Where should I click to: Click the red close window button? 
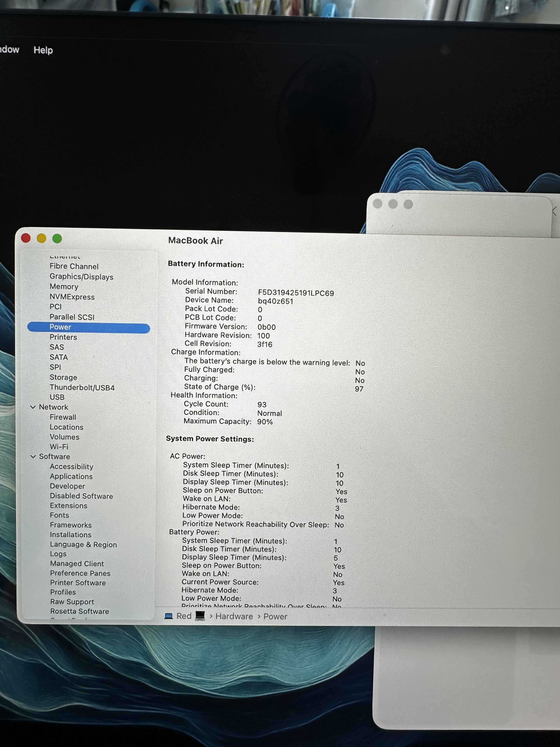click(x=26, y=238)
